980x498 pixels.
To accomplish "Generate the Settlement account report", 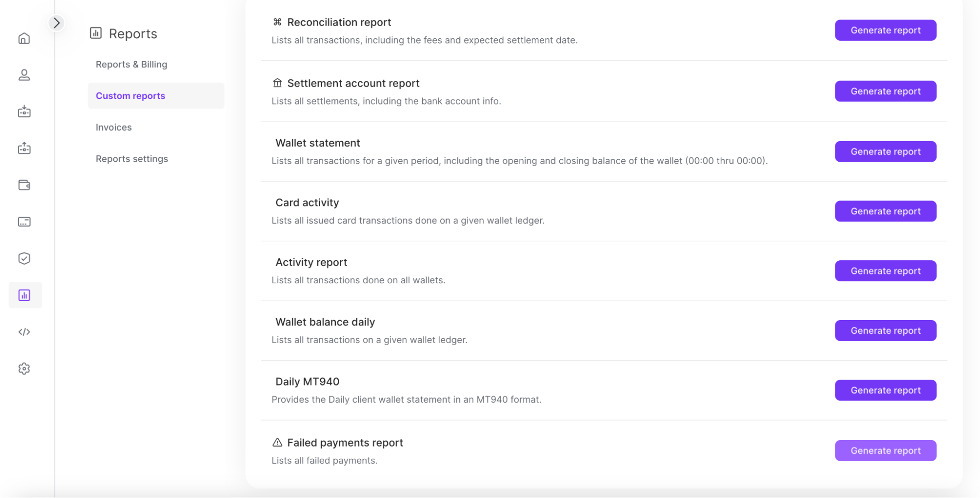I will [x=885, y=91].
